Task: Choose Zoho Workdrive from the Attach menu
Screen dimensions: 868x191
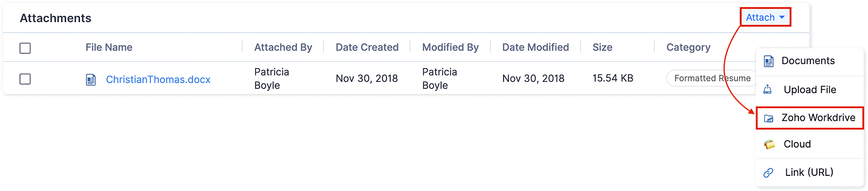Action: (x=818, y=118)
